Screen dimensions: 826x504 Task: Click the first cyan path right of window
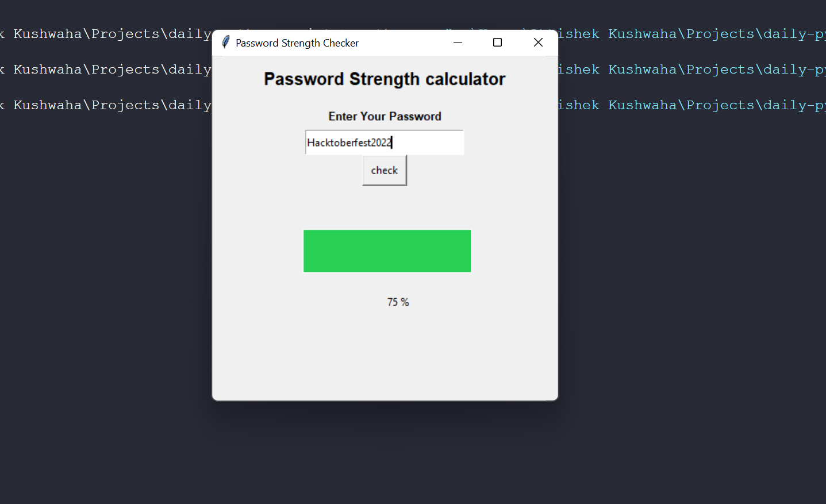click(x=692, y=34)
